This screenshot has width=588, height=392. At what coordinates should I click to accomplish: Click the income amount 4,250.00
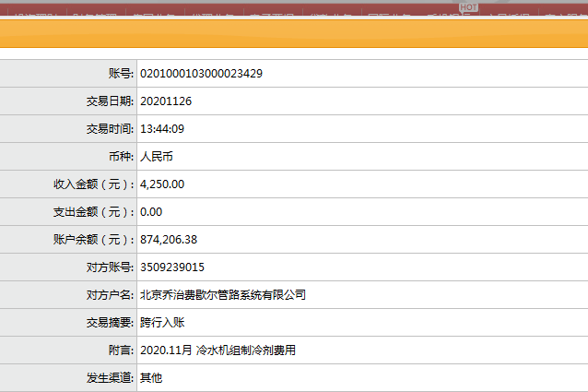point(162,184)
